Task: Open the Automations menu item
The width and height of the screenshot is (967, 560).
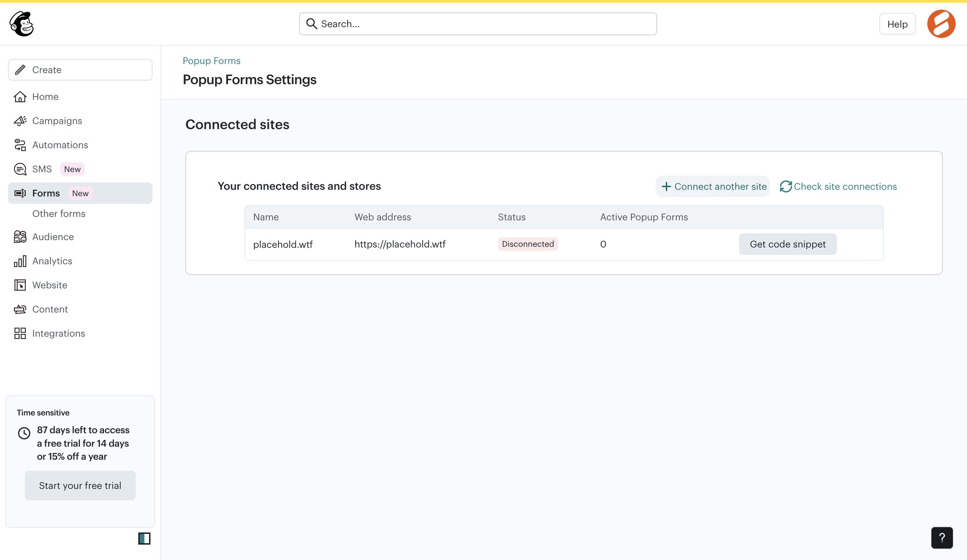Action: [x=80, y=145]
